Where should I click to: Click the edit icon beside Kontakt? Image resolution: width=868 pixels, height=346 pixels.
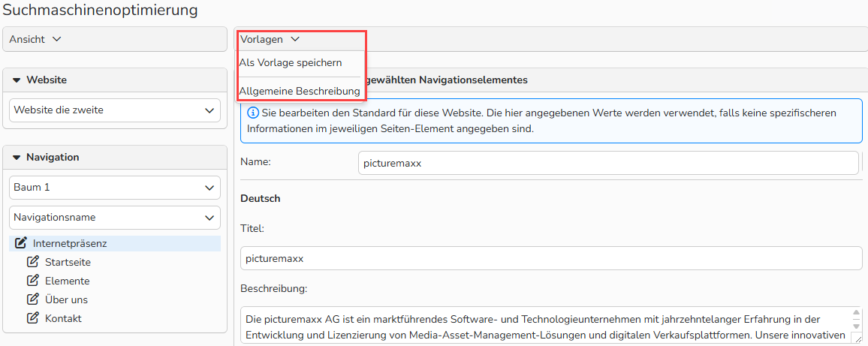pyautogui.click(x=33, y=318)
